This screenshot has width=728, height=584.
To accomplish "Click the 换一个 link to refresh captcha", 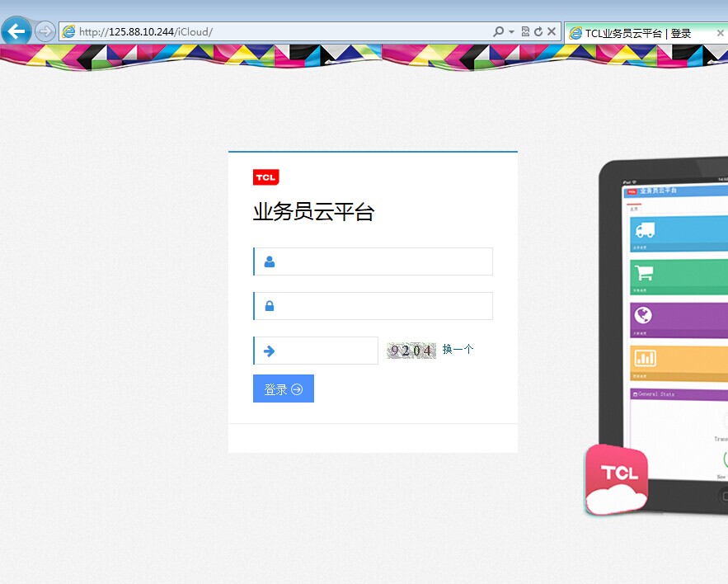I will click(458, 349).
